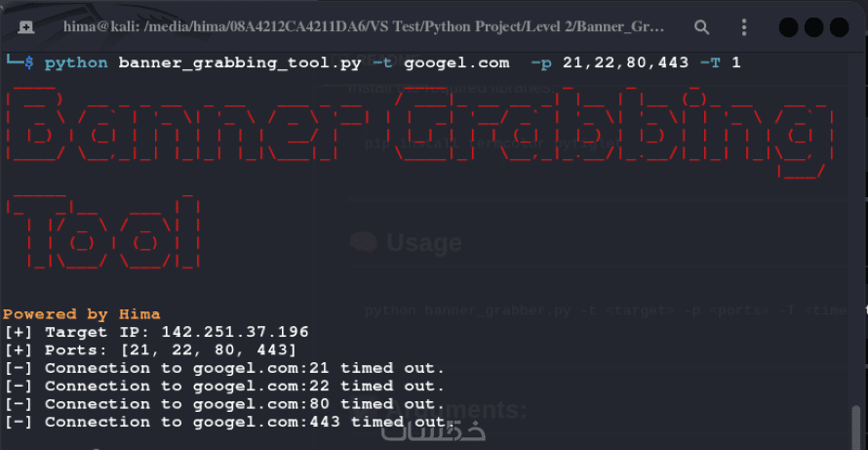Open a new terminal tab icon
The image size is (868, 450).
pyautogui.click(x=25, y=26)
